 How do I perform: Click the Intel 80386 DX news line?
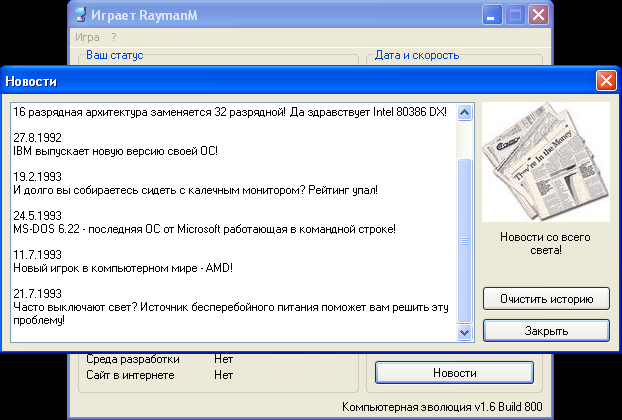(x=230, y=112)
